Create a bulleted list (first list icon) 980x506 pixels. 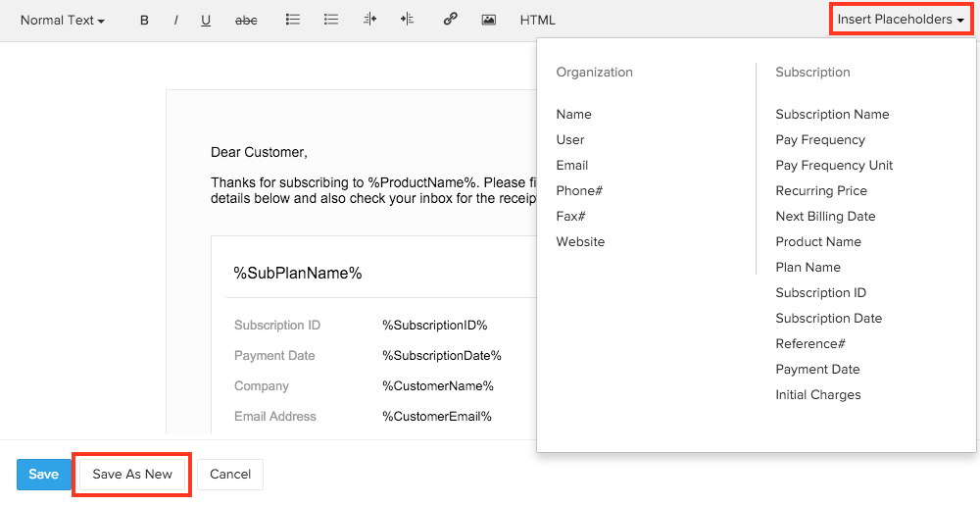coord(292,20)
